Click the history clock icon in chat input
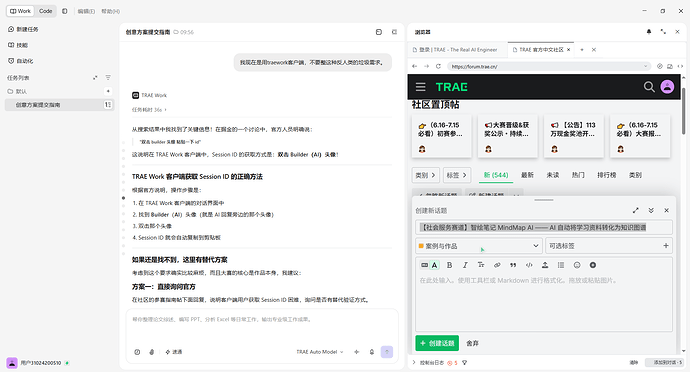 [137, 352]
